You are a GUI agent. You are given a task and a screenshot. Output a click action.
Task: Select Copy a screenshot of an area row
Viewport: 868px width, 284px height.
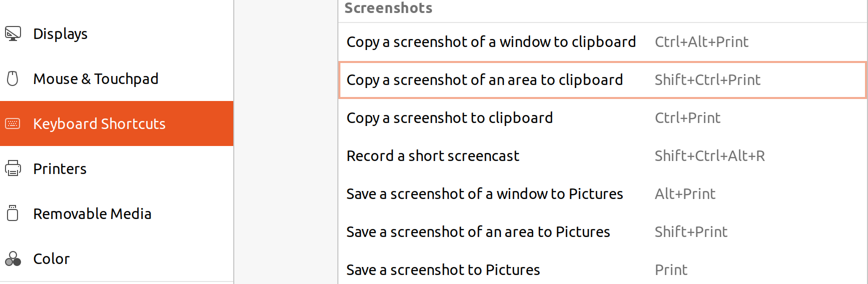(485, 80)
